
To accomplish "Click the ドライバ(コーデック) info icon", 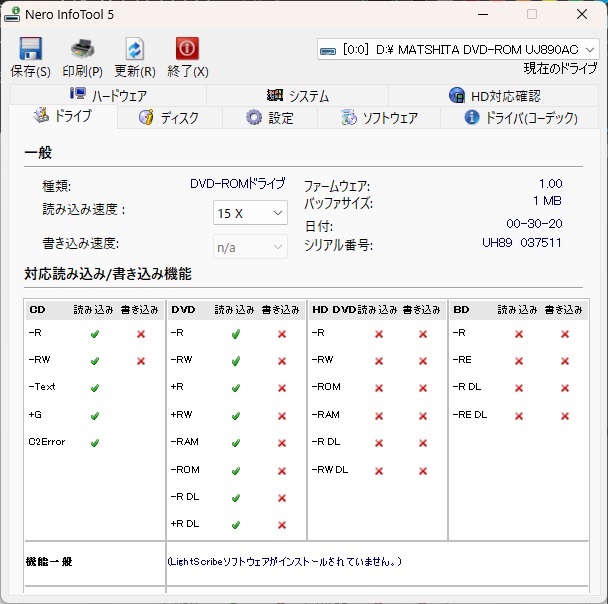I will [x=472, y=117].
